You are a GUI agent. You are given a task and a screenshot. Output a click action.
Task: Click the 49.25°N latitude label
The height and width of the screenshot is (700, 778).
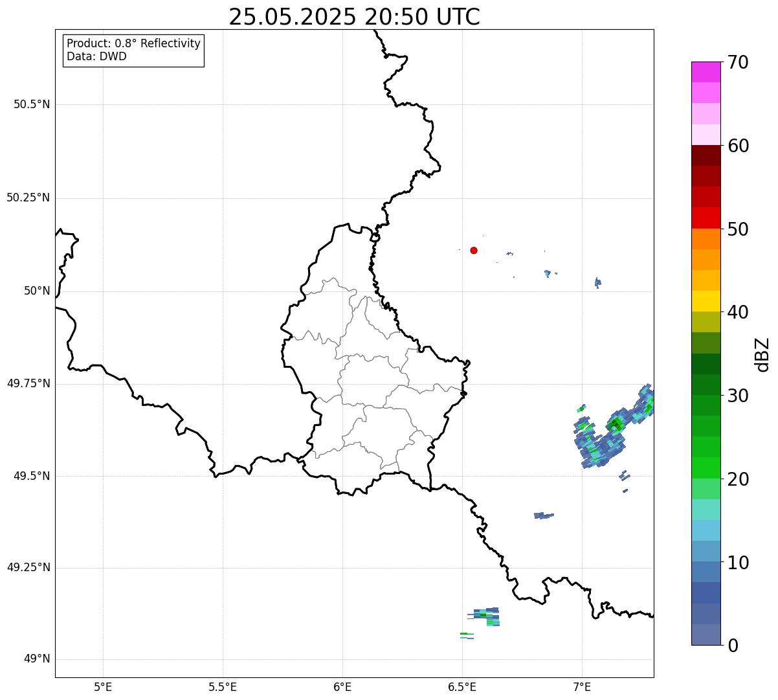tap(28, 568)
